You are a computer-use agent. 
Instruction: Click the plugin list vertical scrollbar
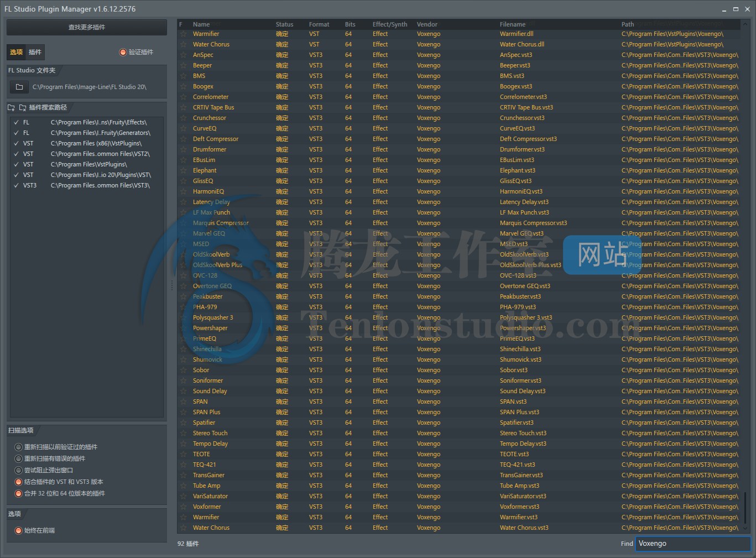point(745,508)
